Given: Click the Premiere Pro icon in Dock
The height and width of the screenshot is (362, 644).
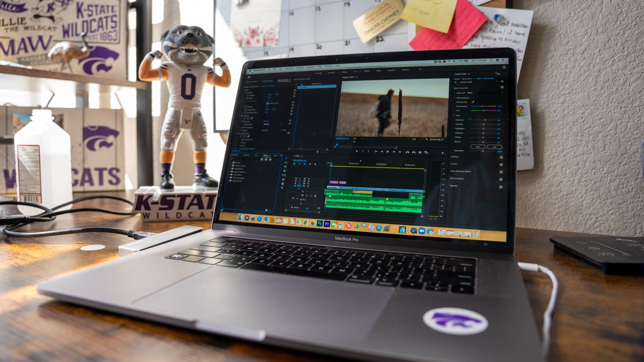Looking at the screenshot, I should [327, 224].
